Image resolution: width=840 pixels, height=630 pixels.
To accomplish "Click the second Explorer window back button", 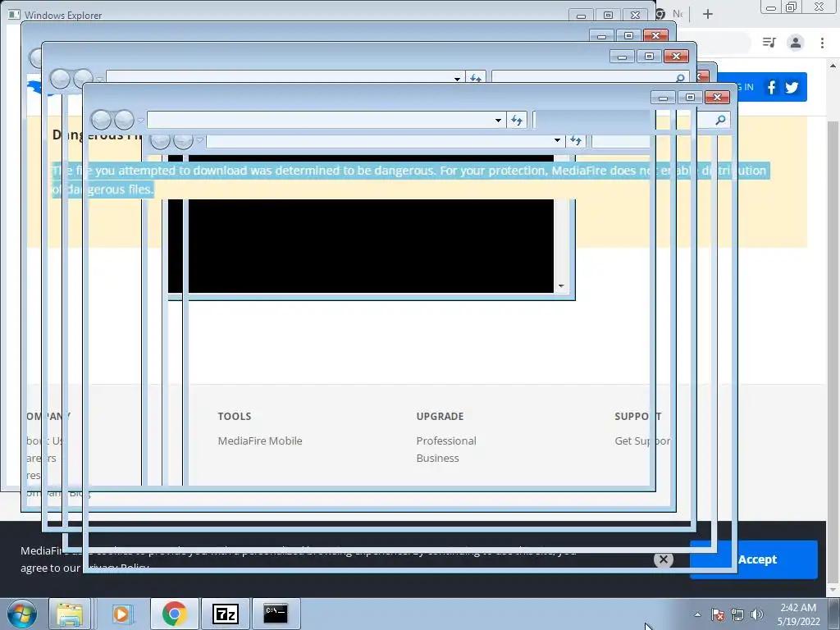I will click(x=59, y=80).
